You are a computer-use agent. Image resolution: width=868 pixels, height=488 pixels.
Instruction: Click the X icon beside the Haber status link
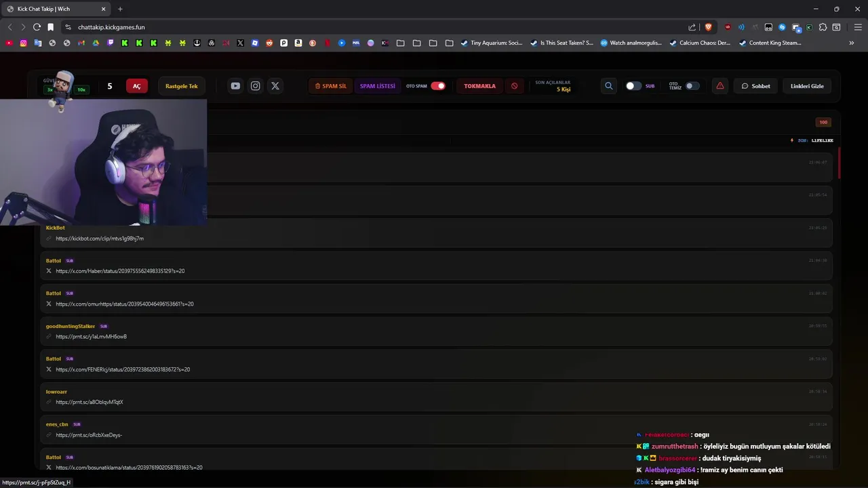(49, 271)
